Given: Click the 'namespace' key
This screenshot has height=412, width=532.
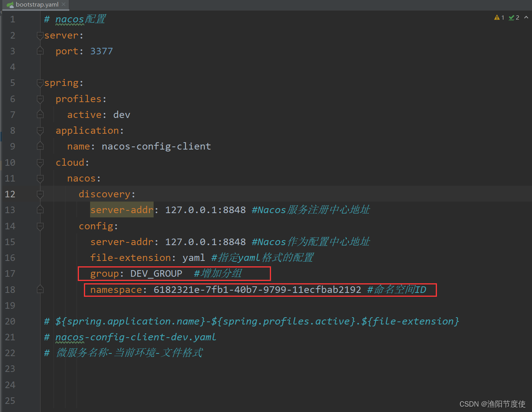Looking at the screenshot, I should (x=116, y=290).
